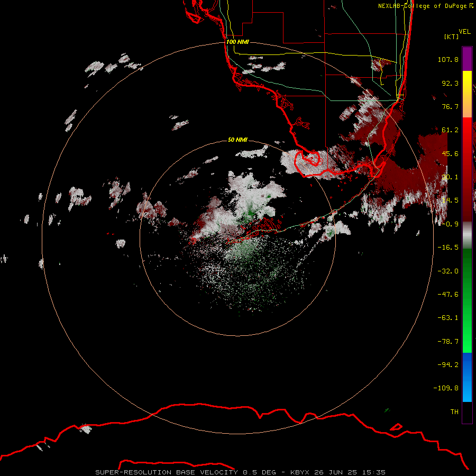Click the 100 NMI range ring label
Screen dimensions: 476x476
[x=237, y=42]
